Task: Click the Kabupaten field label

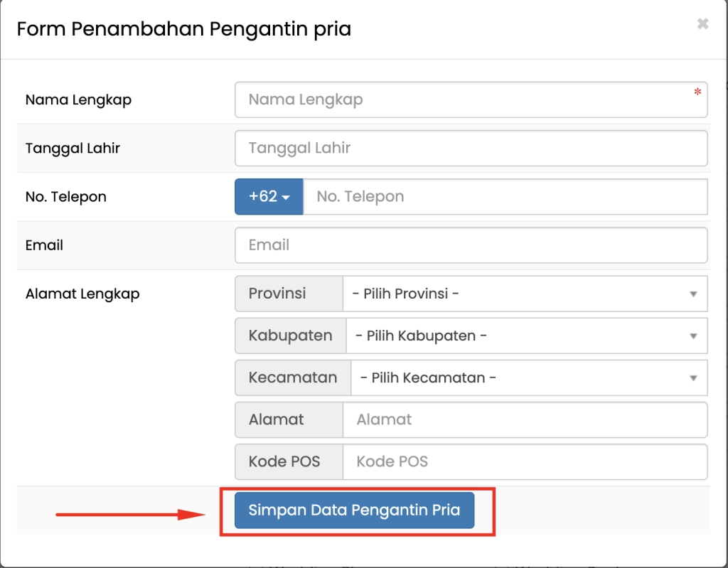Action: [290, 336]
